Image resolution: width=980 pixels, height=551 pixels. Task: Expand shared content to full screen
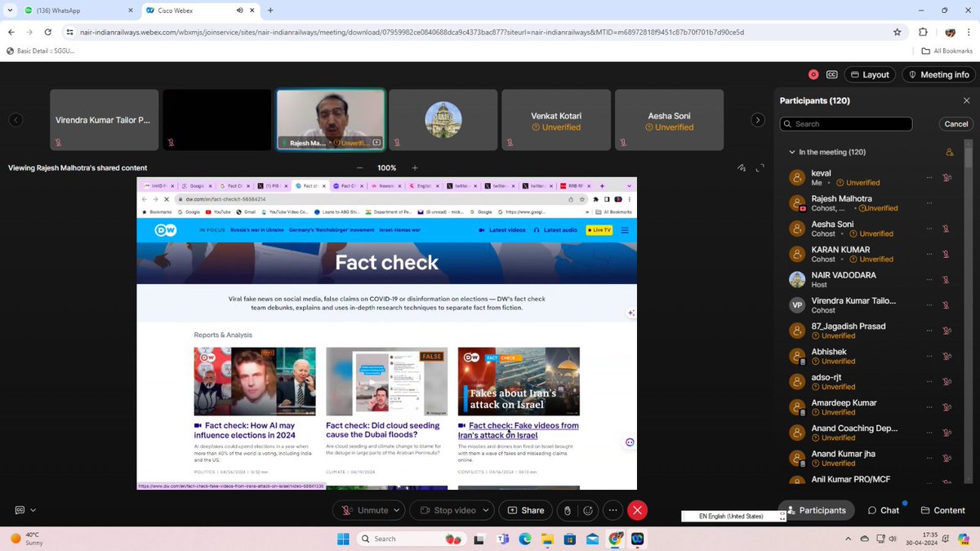point(760,168)
